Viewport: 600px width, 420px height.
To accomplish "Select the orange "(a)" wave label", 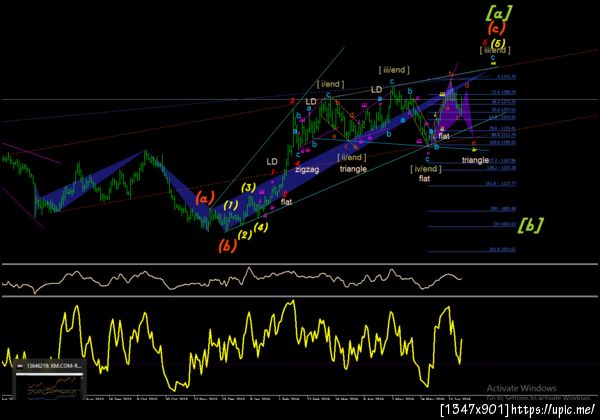I will pos(205,199).
